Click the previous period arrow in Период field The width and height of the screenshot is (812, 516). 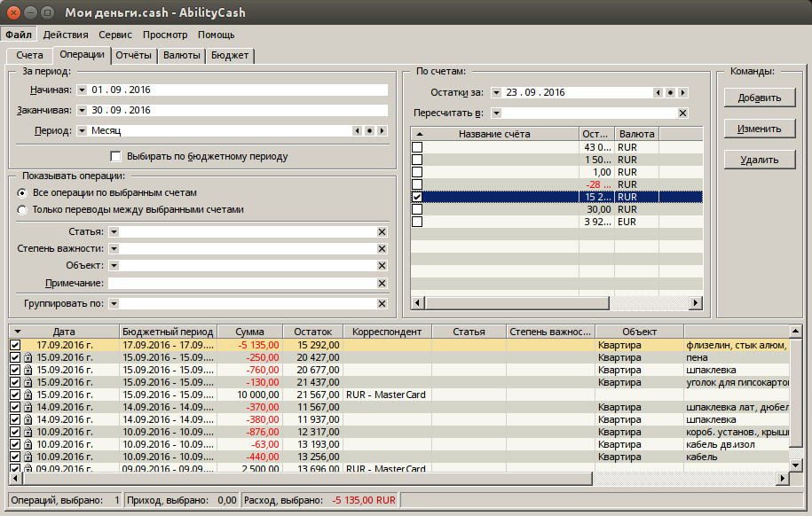pos(357,130)
